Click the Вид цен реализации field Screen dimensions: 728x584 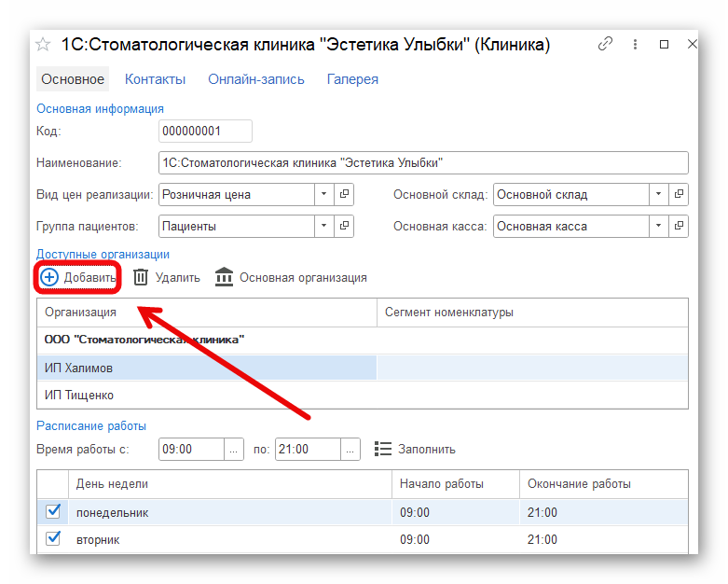point(237,194)
